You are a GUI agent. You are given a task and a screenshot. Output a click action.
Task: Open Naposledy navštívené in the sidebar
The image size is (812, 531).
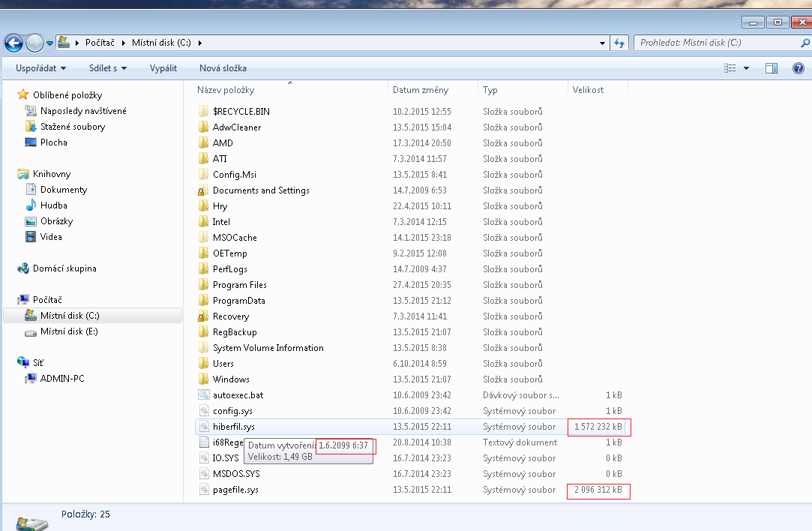[x=83, y=111]
